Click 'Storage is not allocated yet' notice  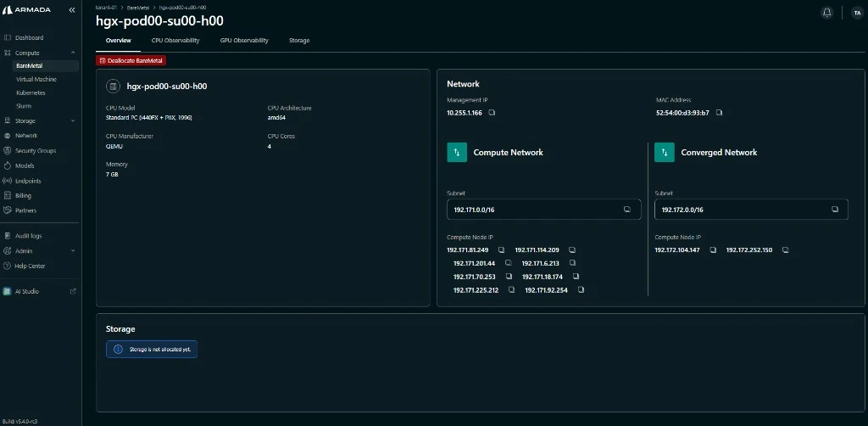tap(152, 349)
